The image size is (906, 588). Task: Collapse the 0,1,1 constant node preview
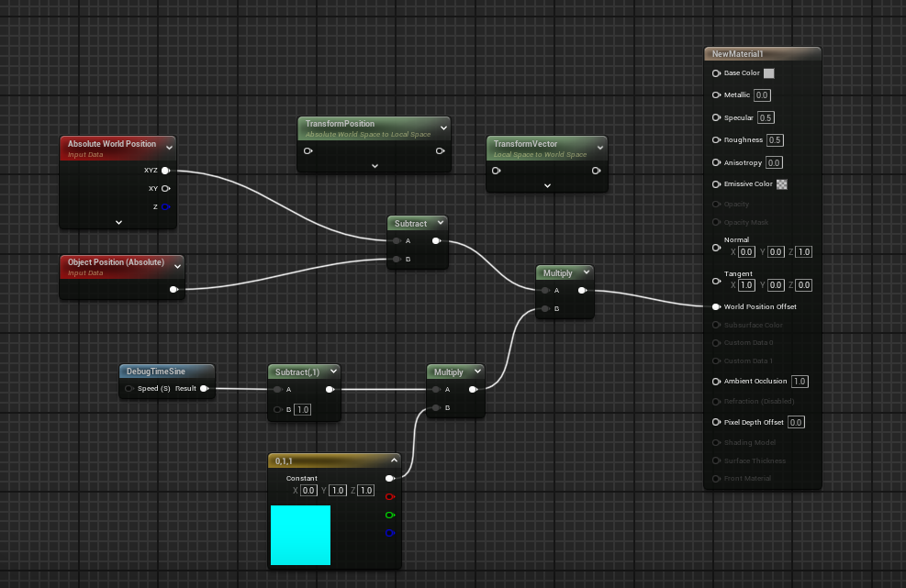394,460
